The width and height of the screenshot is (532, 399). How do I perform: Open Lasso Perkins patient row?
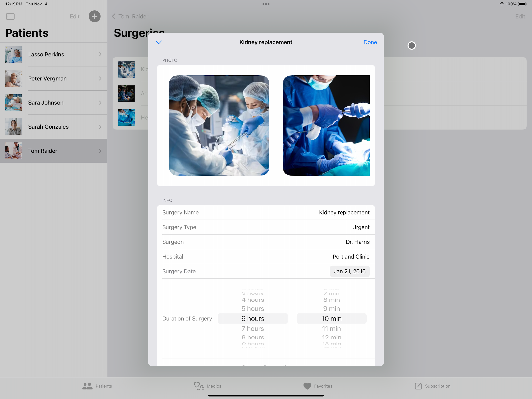(53, 54)
